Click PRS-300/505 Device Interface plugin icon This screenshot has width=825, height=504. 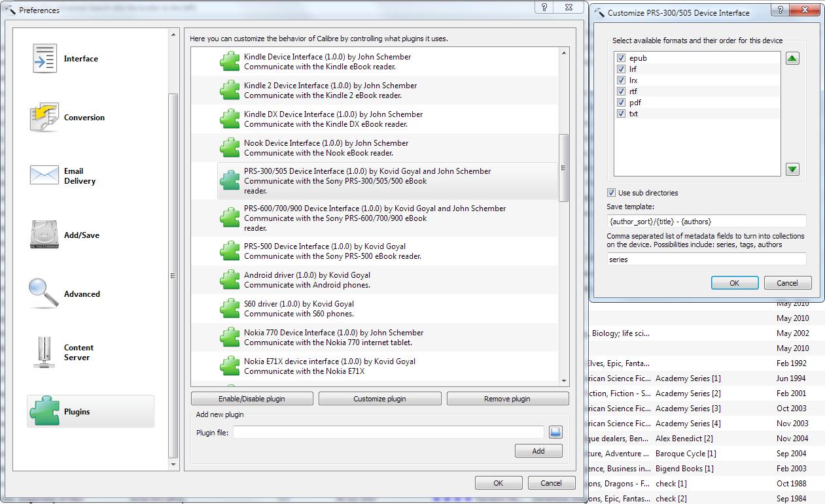(x=230, y=180)
